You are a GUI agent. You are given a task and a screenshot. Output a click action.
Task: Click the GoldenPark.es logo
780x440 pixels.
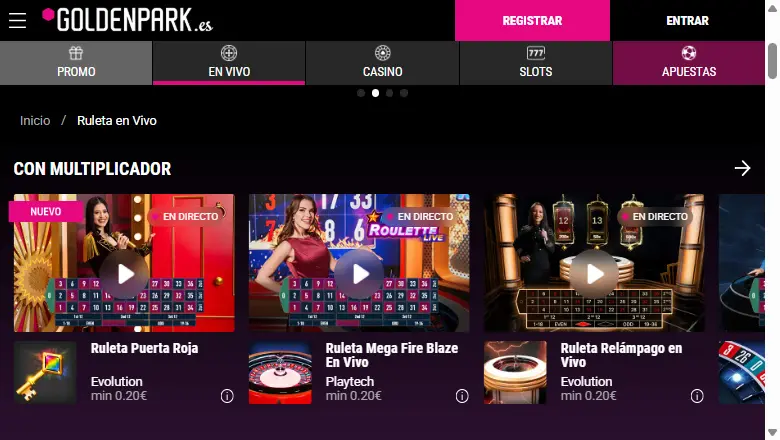pos(127,20)
